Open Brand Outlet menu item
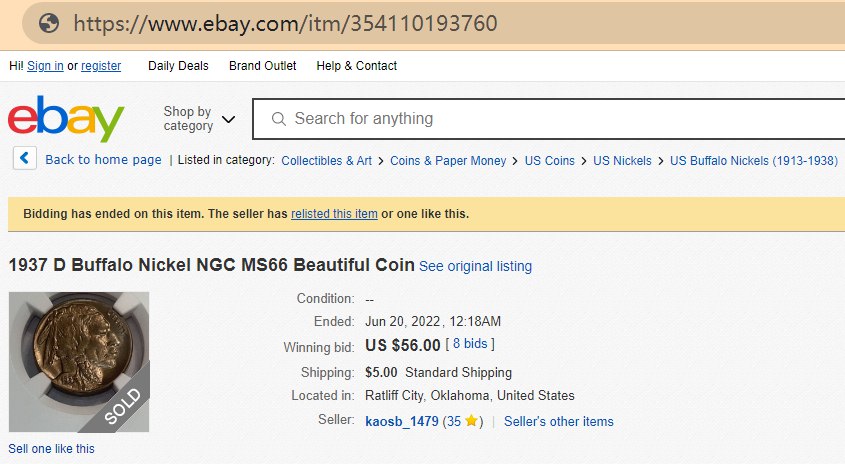 tap(262, 66)
